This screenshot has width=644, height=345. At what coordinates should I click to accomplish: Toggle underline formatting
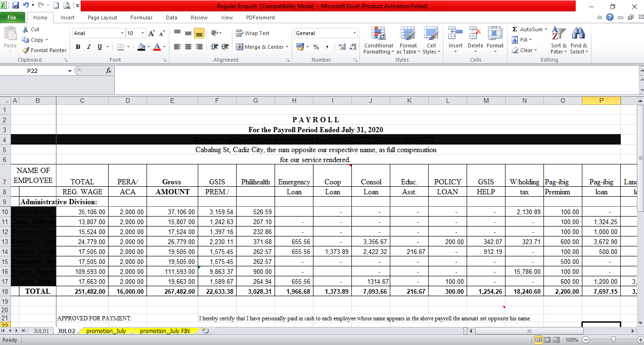(x=100, y=47)
